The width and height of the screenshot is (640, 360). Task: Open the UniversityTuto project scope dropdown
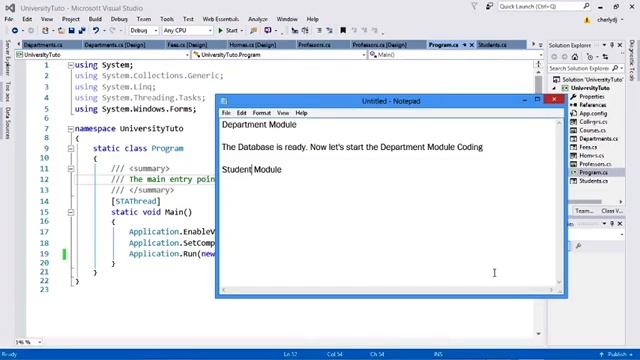tap(102, 55)
